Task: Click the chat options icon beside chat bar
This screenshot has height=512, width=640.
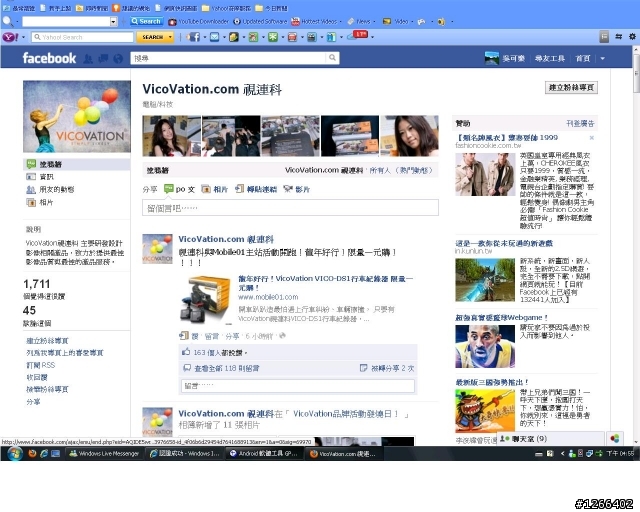Action: (x=615, y=439)
